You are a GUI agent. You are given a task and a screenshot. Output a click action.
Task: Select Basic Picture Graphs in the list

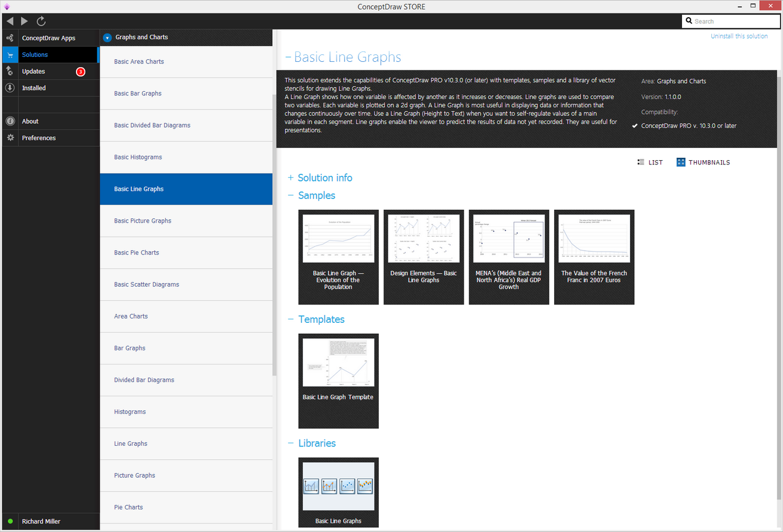[186, 221]
